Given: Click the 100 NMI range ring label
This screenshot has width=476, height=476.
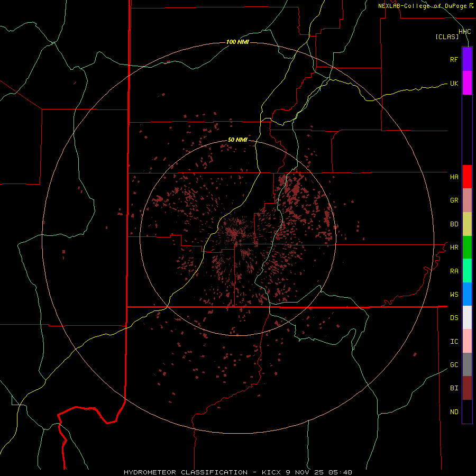Looking at the screenshot, I should pos(237,42).
